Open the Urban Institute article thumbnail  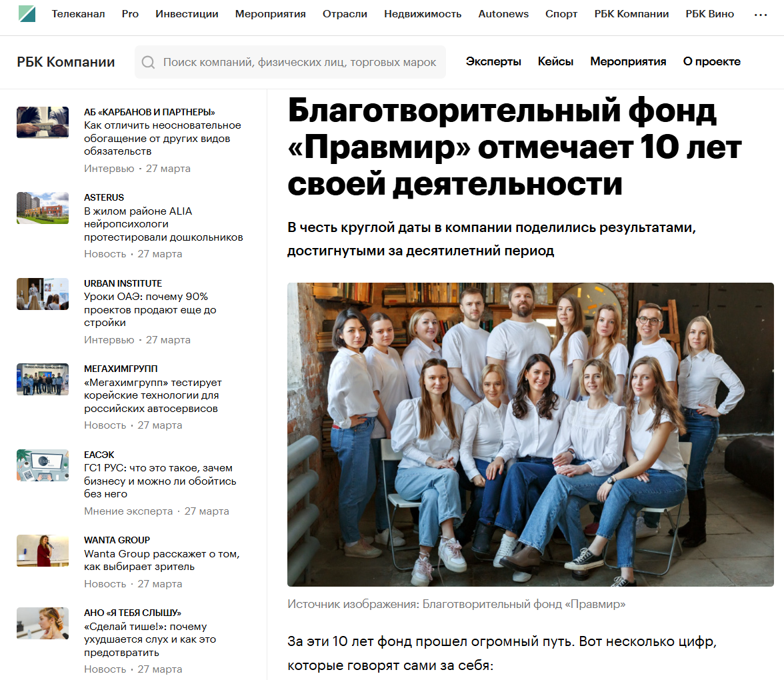click(43, 294)
